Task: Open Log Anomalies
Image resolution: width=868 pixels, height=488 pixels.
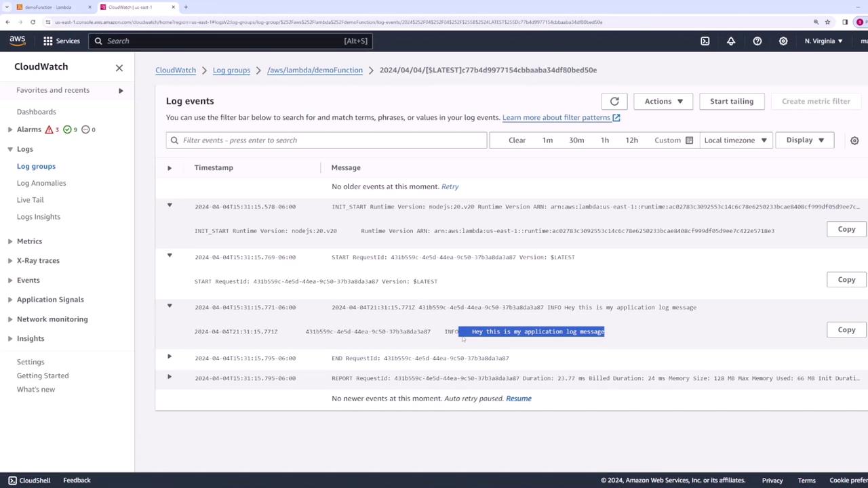Action: click(41, 183)
